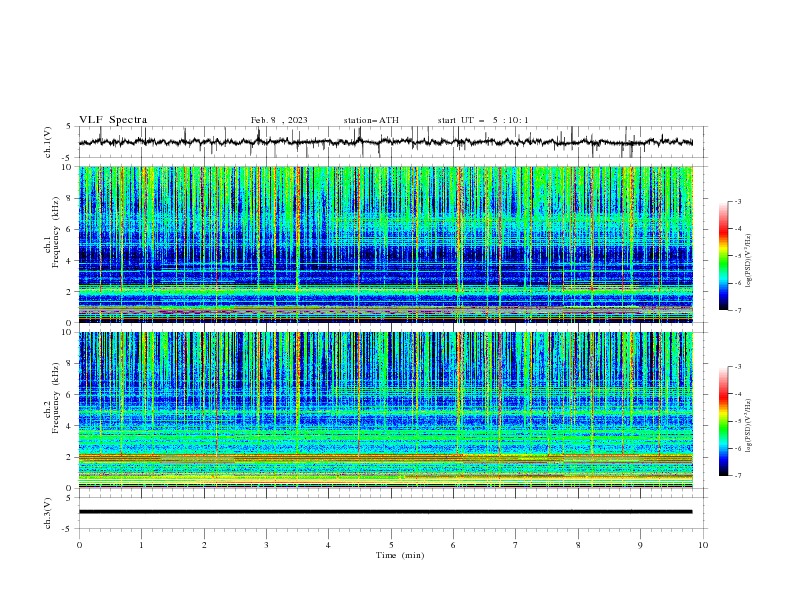Viewport: 792px width, 612px height.
Task: Click the upper PSD color scale bar
Action: click(x=723, y=256)
